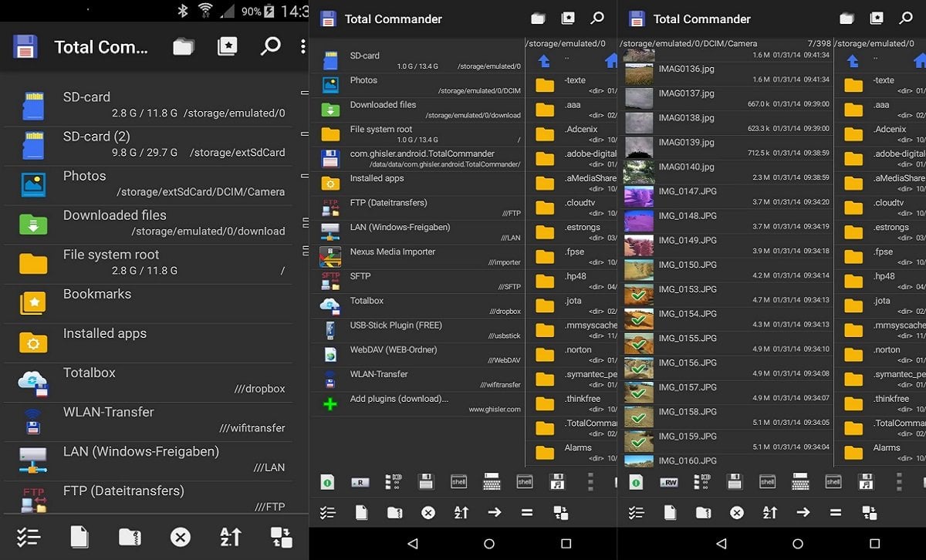Open IMG_0148.JPG purple thumbnail
926x560 pixels.
[x=639, y=221]
